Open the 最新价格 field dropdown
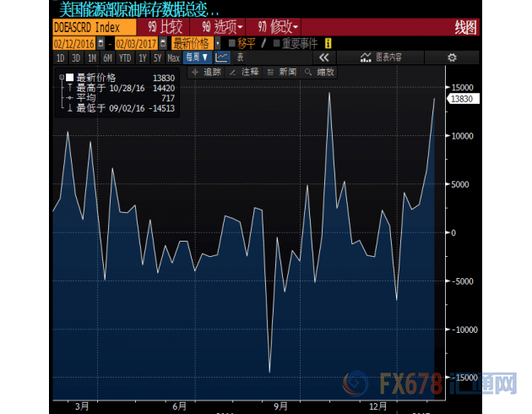Screen dimensions: 532x414 217,42
